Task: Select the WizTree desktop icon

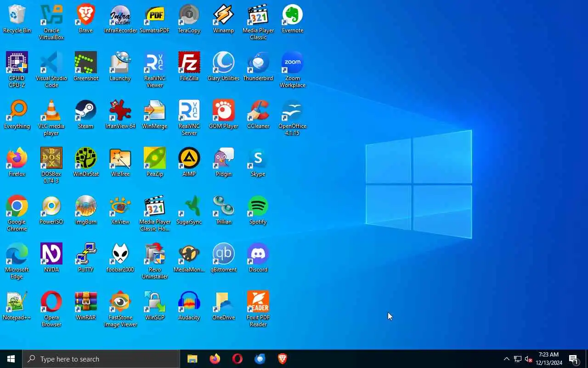Action: pyautogui.click(x=120, y=163)
